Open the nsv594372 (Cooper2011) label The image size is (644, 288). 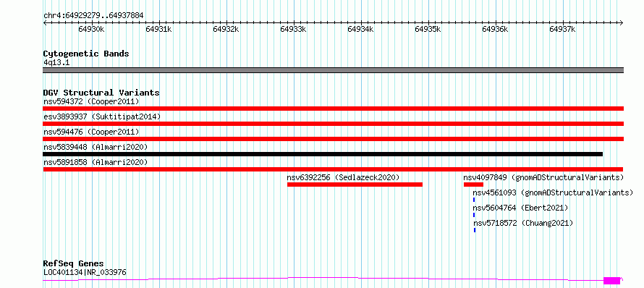[x=91, y=101]
